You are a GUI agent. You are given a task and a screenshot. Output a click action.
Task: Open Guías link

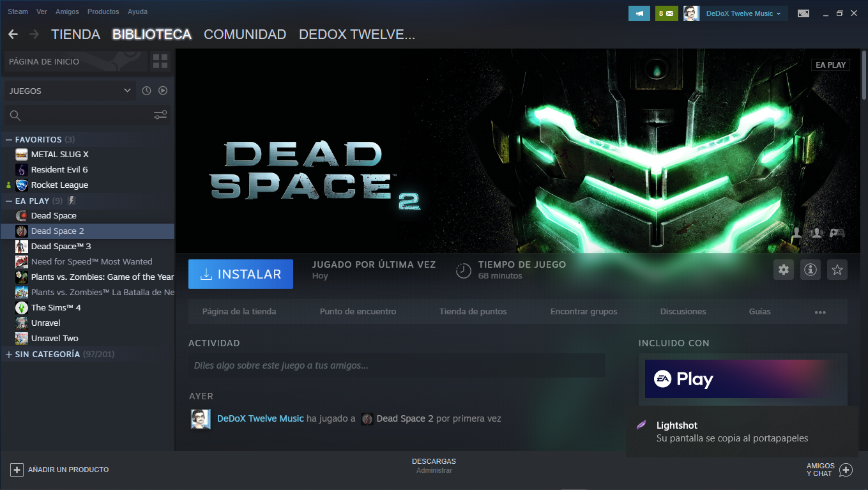point(759,312)
